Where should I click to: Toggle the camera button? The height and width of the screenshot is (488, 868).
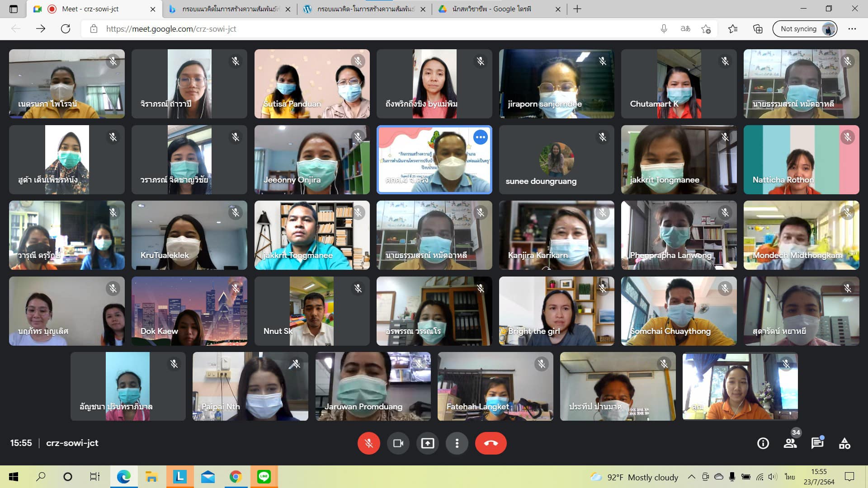(398, 443)
